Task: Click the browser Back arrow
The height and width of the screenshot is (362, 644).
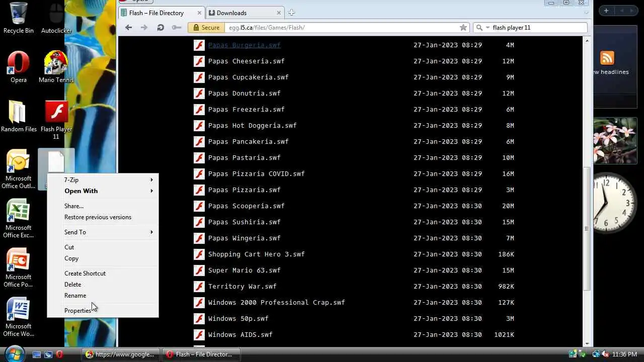Action: click(x=128, y=28)
